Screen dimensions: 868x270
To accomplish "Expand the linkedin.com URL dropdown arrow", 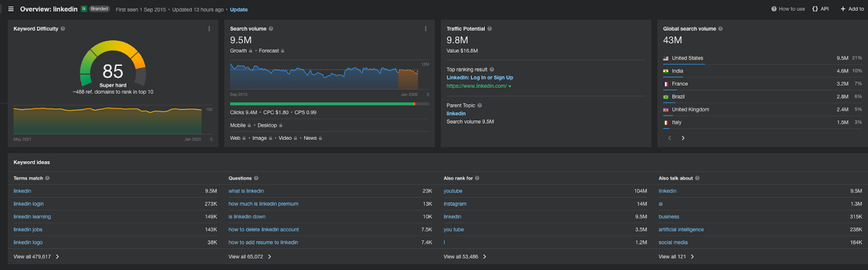I will click(510, 86).
